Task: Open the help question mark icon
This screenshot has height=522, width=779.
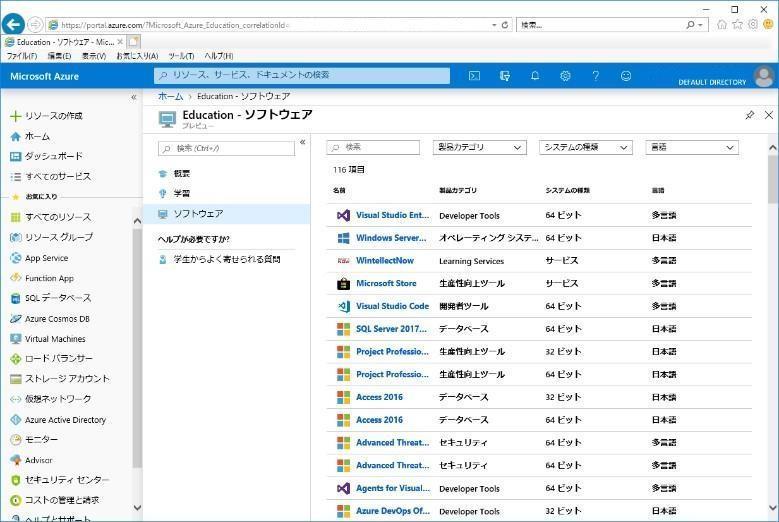Action: pos(596,76)
